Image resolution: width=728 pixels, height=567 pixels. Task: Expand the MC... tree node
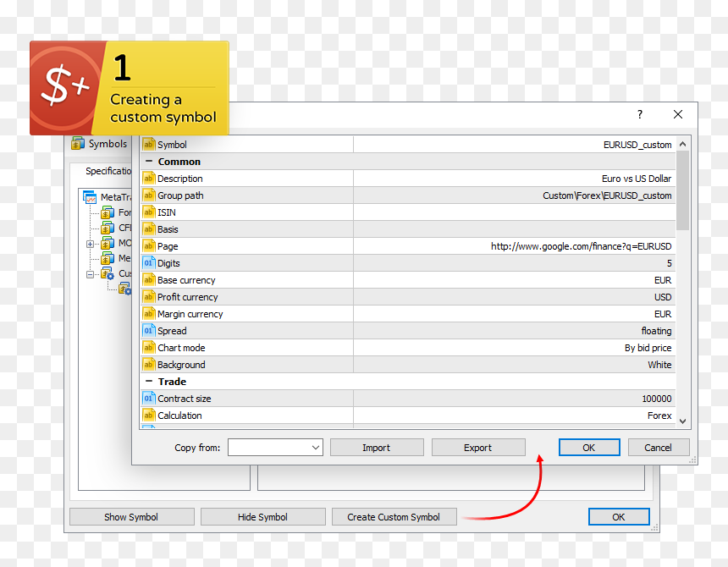(x=90, y=244)
